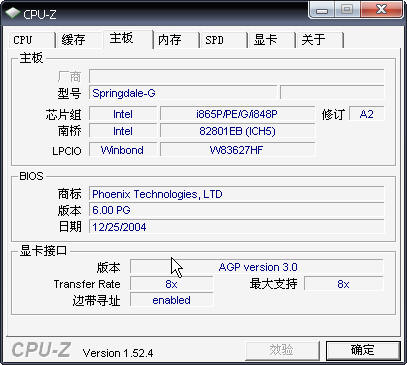Viewport: 407px width, 365px height.
Task: Open the 显卡 graphics tab
Action: (x=272, y=40)
